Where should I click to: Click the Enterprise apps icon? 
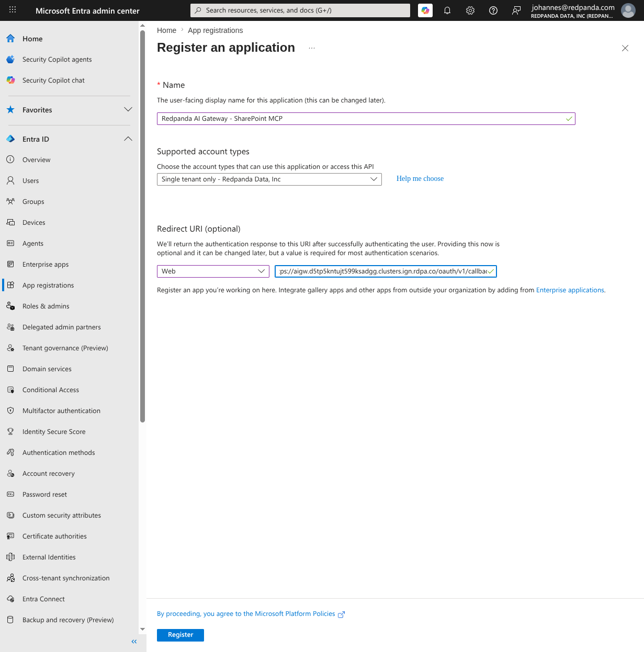[x=10, y=265]
